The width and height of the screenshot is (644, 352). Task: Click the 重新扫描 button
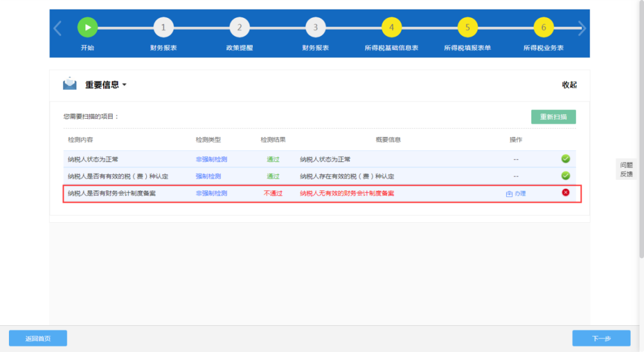point(553,117)
